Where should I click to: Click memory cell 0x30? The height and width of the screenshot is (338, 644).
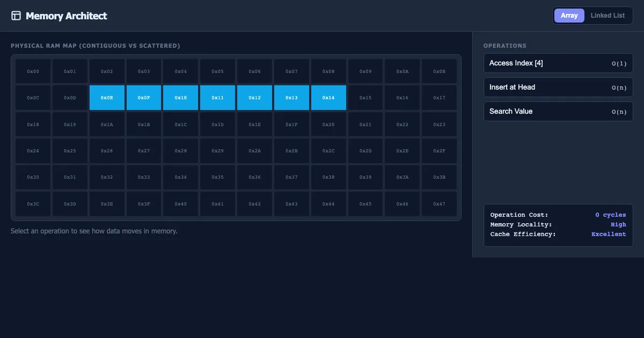33,177
